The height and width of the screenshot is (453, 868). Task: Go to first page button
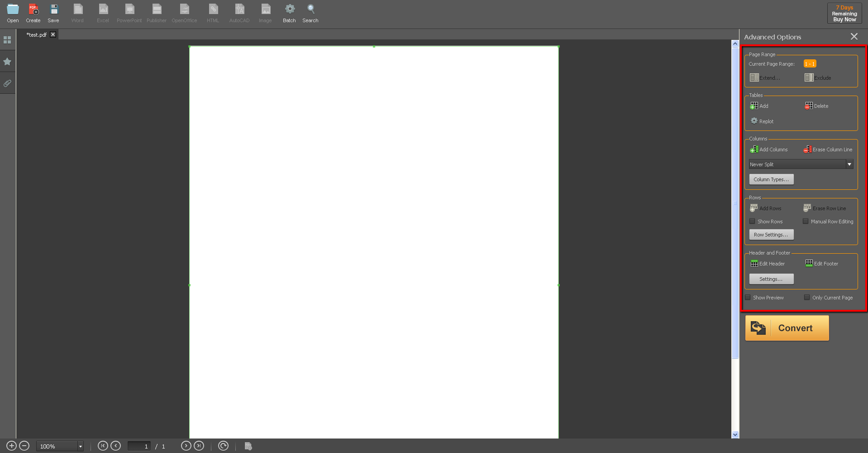[103, 446]
